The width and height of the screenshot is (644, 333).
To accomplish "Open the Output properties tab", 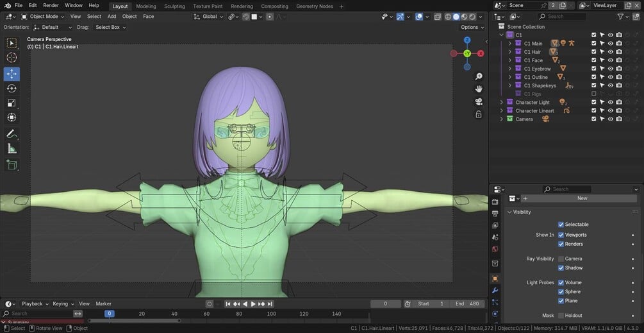I will click(x=495, y=214).
